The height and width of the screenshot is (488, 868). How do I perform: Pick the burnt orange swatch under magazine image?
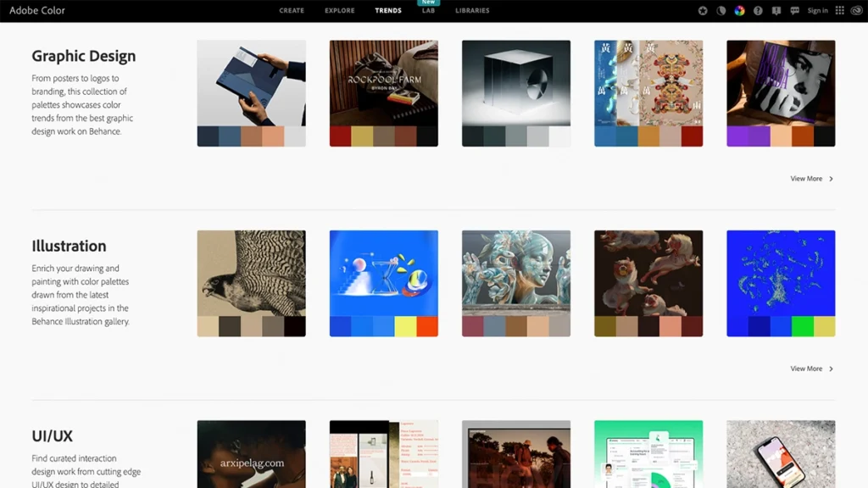(803, 136)
